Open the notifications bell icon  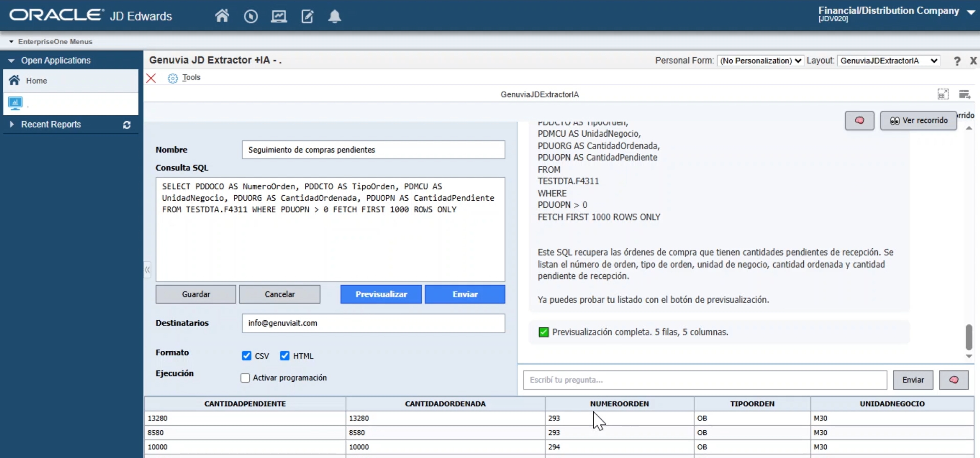pos(335,16)
